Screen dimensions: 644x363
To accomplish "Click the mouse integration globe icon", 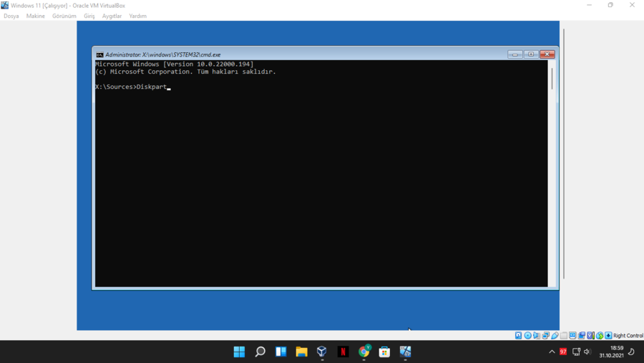I will click(600, 336).
